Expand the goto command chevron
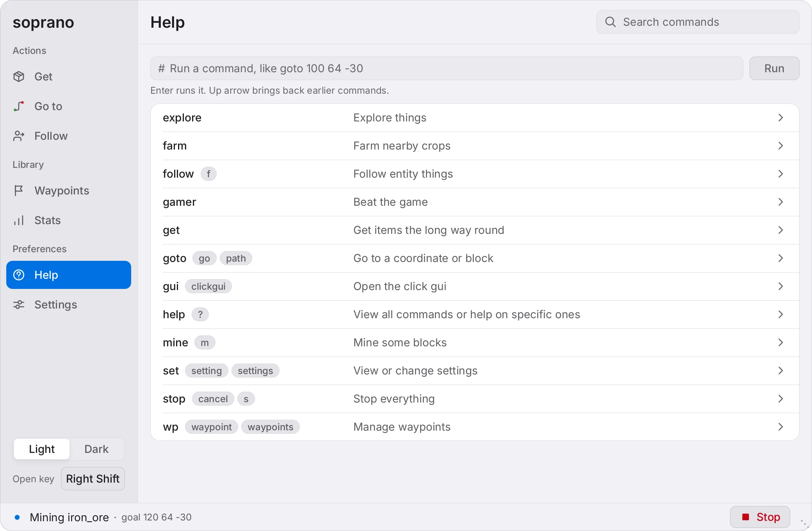The width and height of the screenshot is (812, 531). click(x=781, y=258)
